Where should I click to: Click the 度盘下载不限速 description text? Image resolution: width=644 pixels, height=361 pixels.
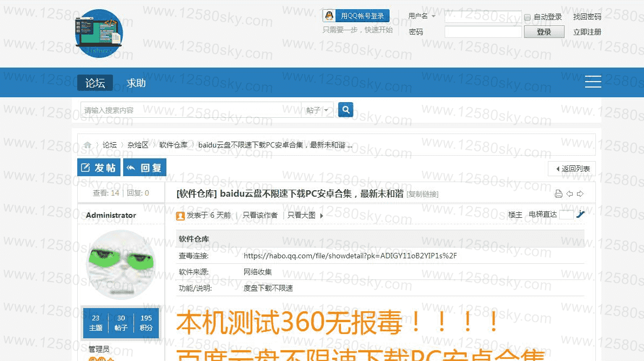268,288
